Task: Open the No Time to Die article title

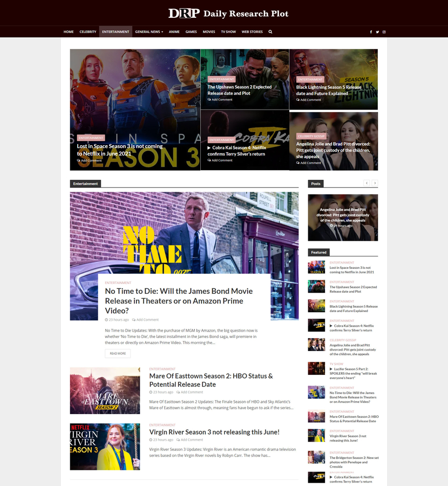Action: [x=179, y=301]
